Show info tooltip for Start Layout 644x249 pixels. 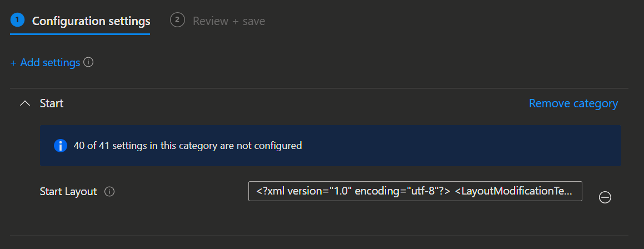110,192
